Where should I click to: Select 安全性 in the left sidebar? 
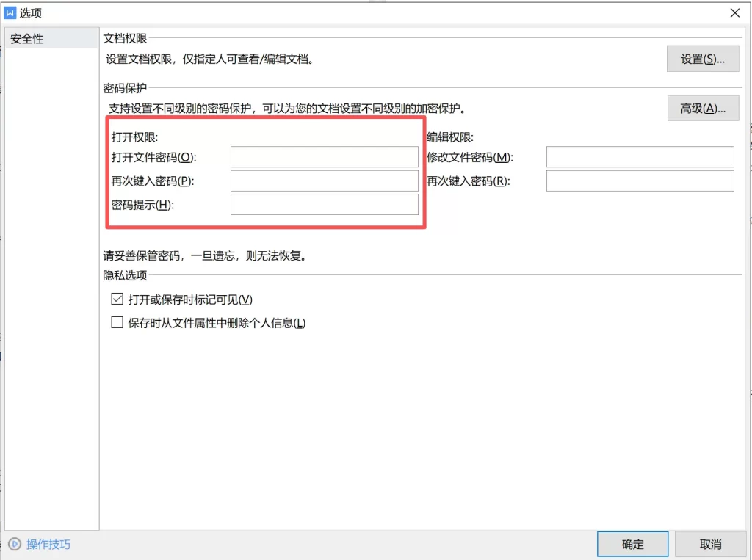tap(26, 37)
